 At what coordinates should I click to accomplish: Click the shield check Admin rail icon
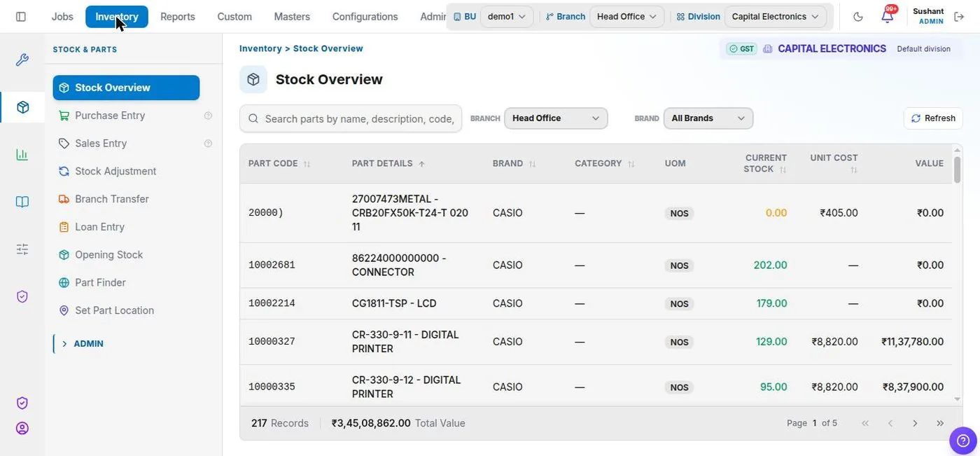coord(22,296)
